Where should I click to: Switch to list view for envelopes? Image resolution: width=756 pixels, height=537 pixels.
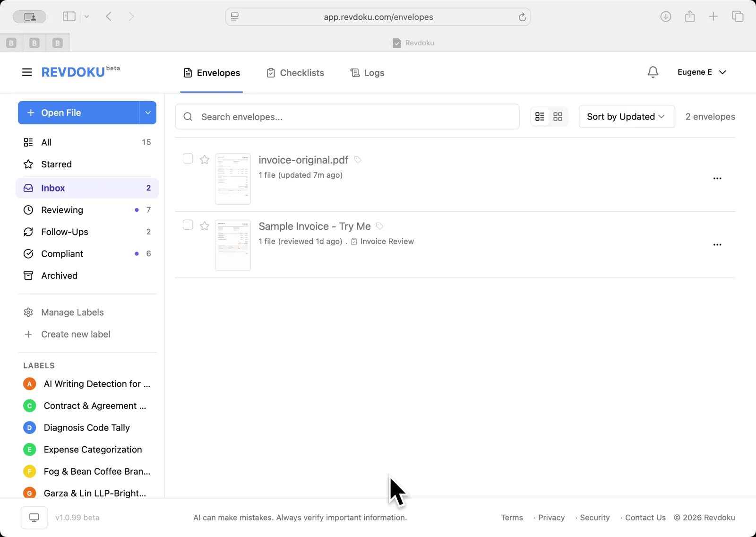540,116
